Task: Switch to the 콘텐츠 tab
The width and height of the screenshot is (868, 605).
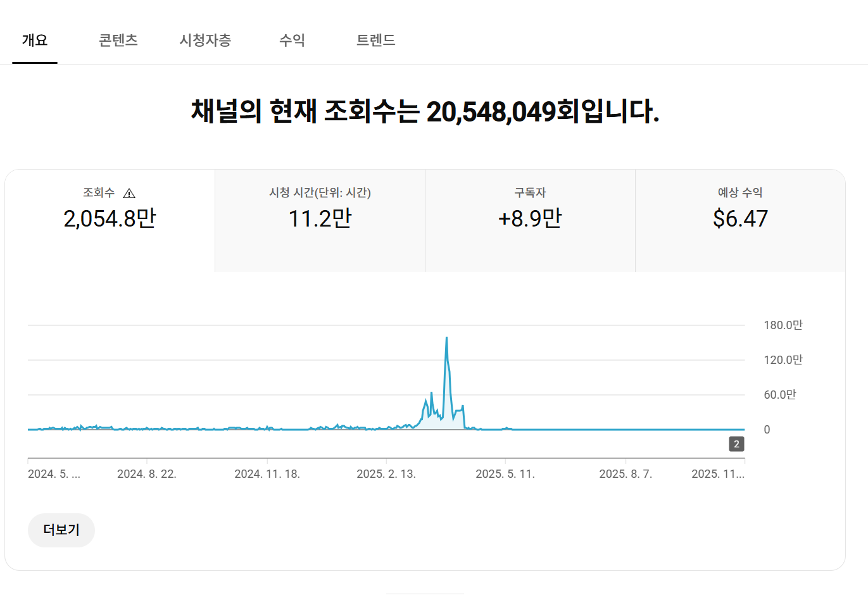Action: pos(118,41)
